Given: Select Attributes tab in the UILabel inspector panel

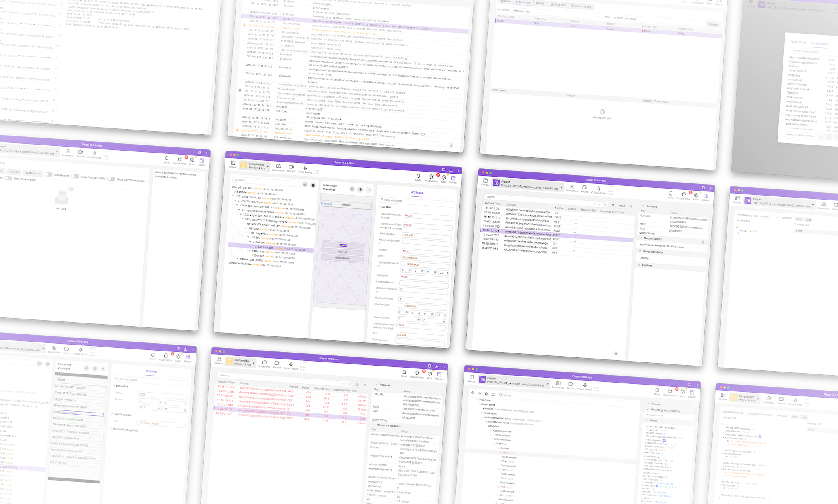Looking at the screenshot, I should (x=417, y=193).
